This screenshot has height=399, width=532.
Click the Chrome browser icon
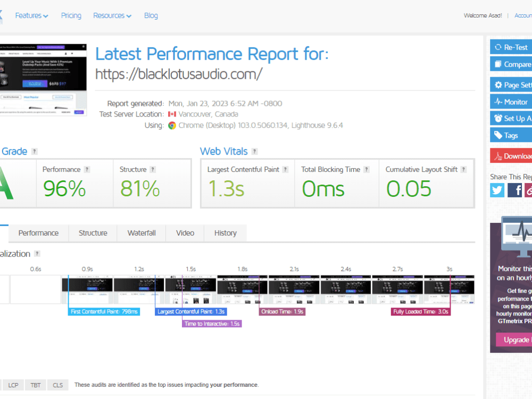click(x=172, y=126)
